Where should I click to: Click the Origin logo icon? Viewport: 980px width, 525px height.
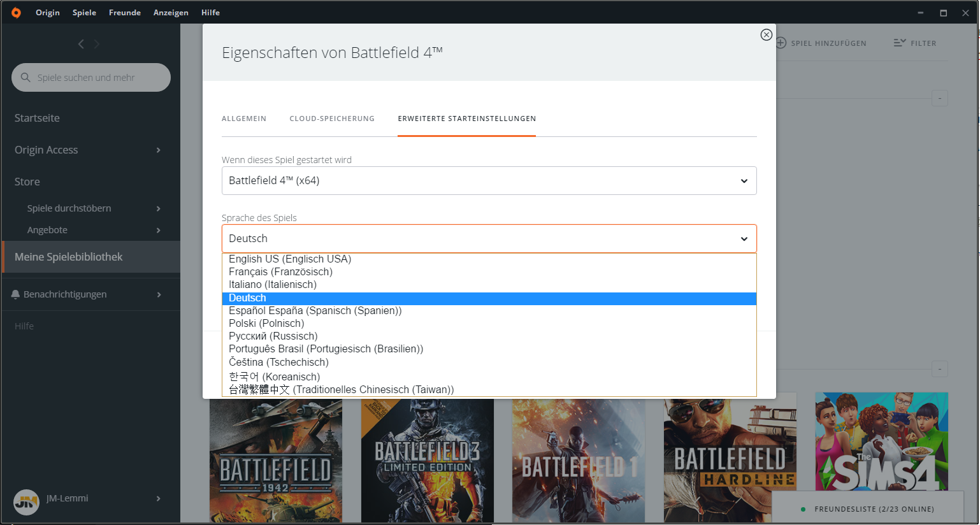[16, 13]
